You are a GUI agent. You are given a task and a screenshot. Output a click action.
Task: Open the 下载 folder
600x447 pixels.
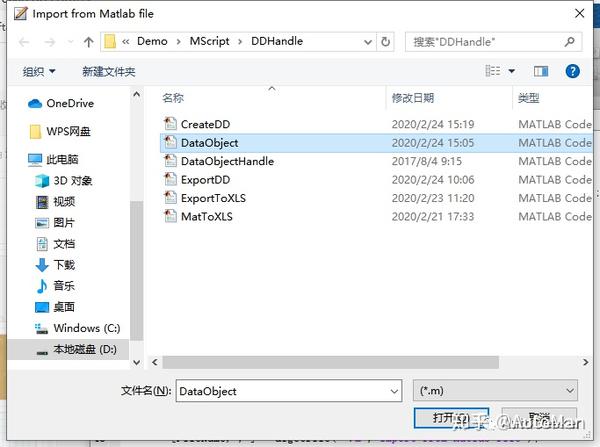click(x=55, y=265)
